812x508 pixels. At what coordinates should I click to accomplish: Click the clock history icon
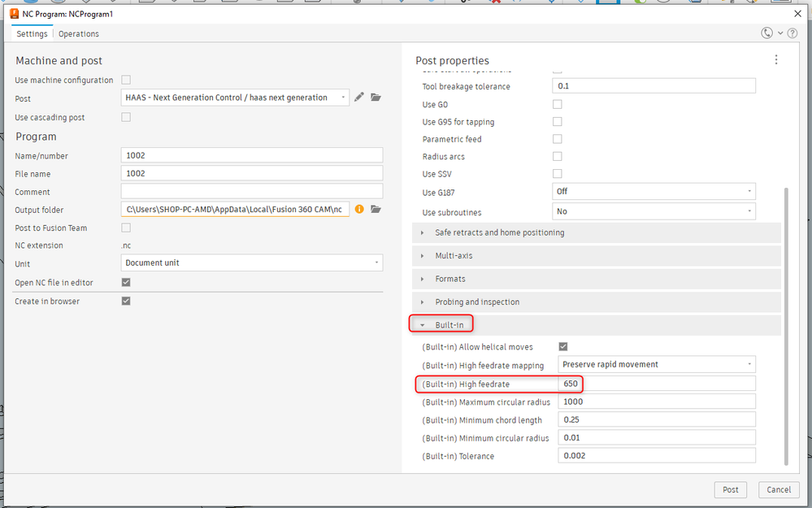pos(767,33)
